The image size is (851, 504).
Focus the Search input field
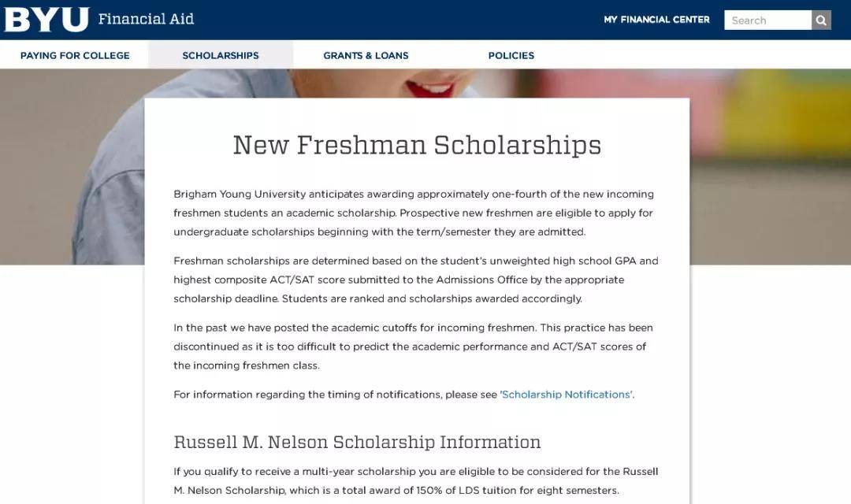click(768, 20)
